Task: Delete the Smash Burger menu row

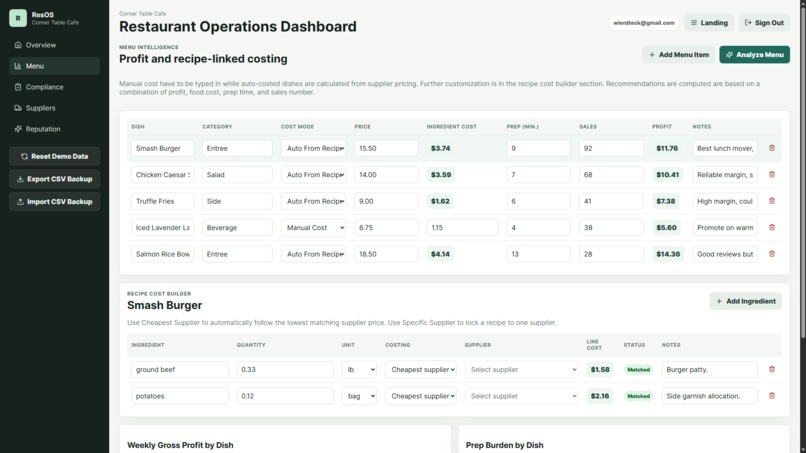Action: point(772,148)
